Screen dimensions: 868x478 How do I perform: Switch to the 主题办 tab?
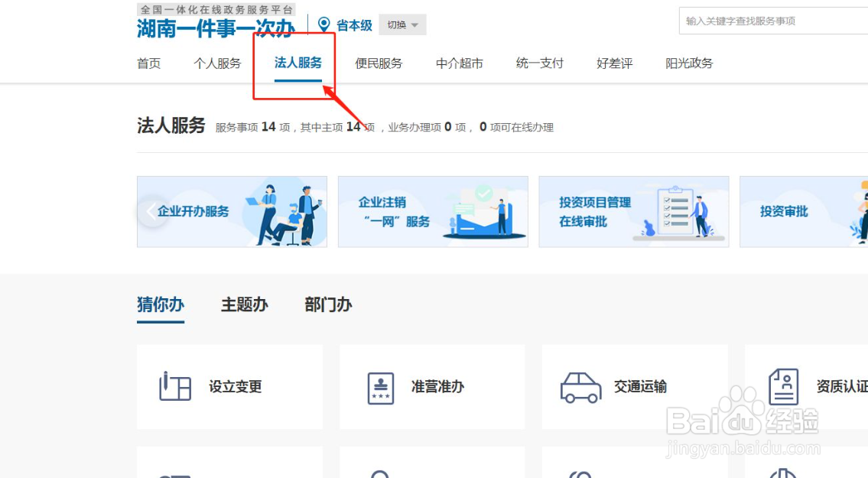point(244,304)
